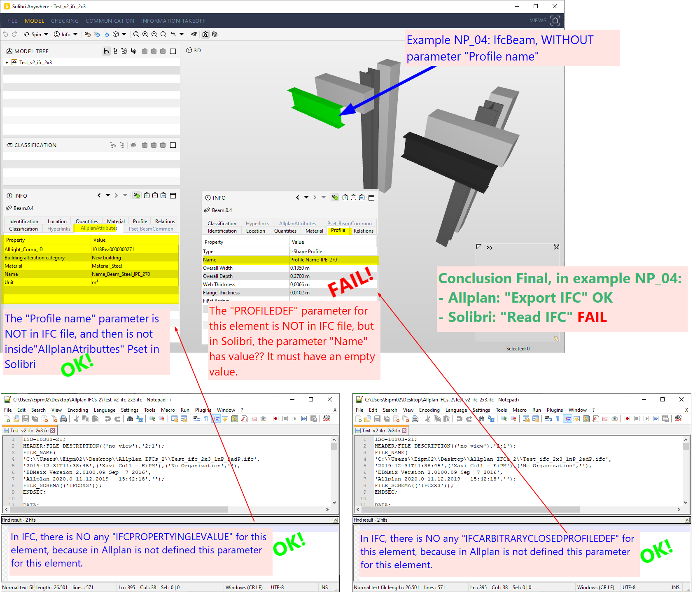
Task: Go back in the floating Info panel
Action: 297,198
